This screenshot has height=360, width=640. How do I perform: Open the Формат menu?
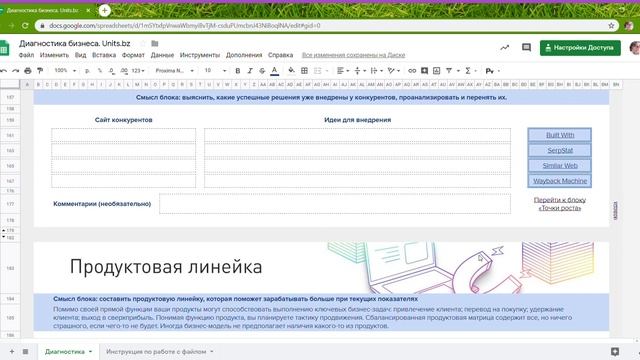click(133, 55)
